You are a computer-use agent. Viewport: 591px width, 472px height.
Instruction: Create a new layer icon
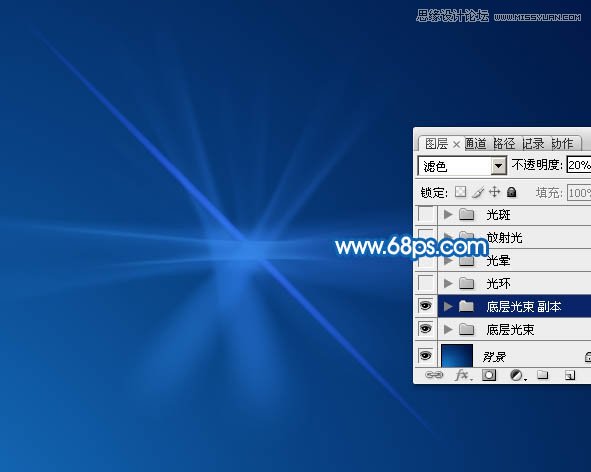point(570,375)
